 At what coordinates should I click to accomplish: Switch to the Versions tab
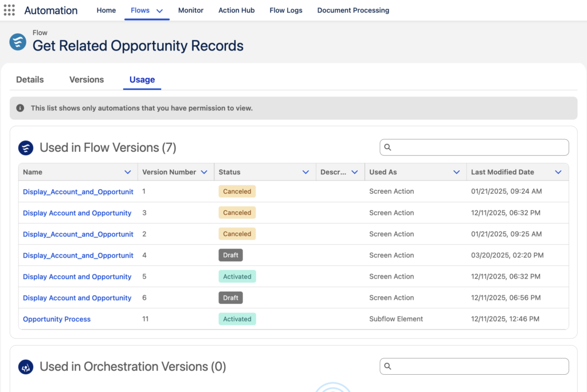pos(87,80)
